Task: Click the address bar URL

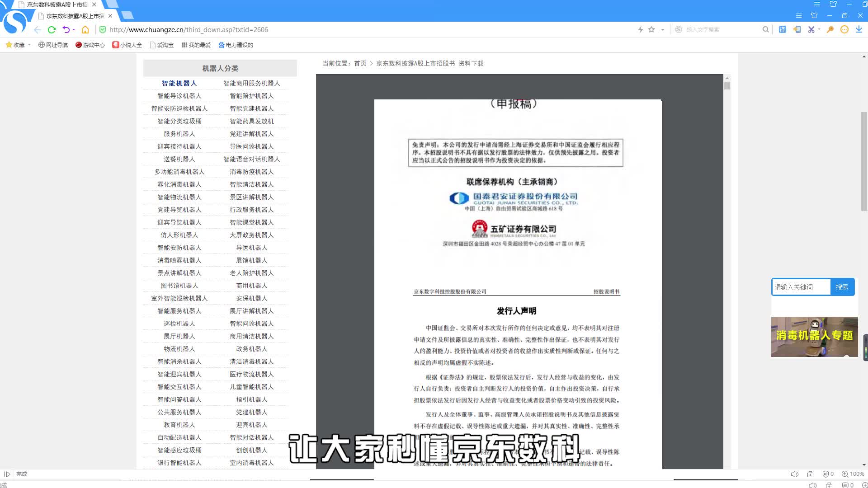Action: click(x=189, y=30)
